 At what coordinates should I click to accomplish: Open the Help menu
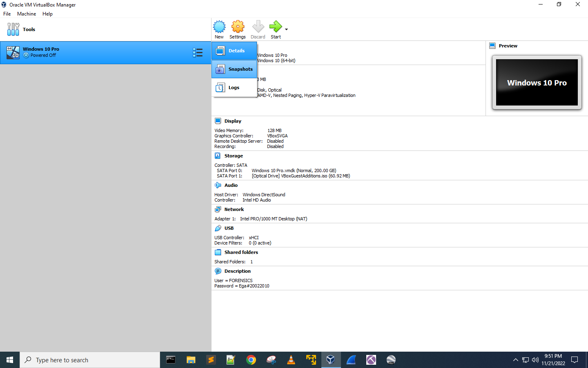pyautogui.click(x=47, y=14)
